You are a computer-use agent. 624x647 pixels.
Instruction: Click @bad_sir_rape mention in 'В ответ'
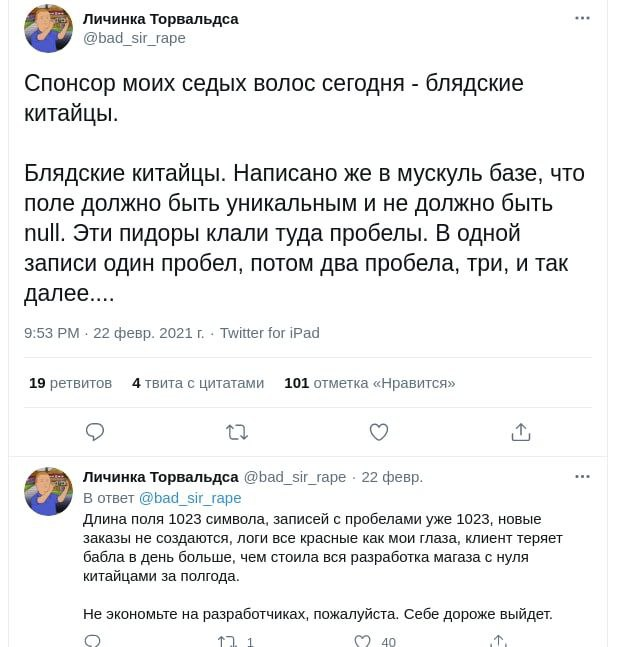[190, 497]
